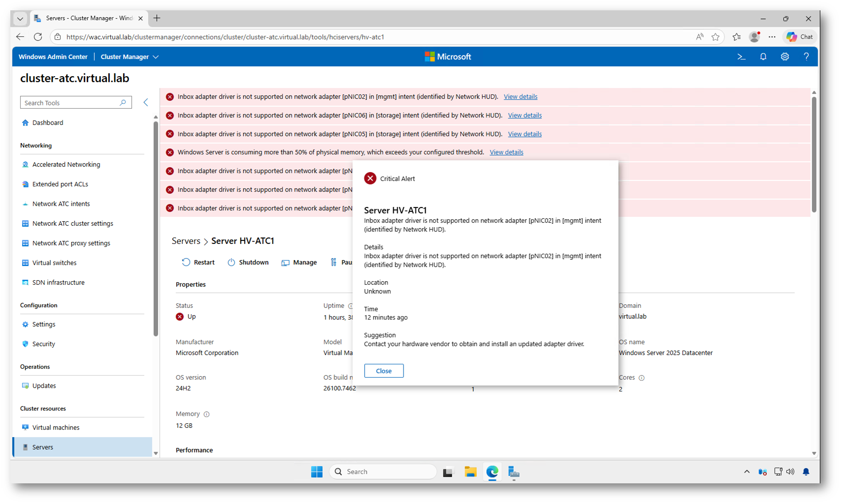The height and width of the screenshot is (504, 841).
Task: Add this page to favorites star
Action: (x=715, y=37)
